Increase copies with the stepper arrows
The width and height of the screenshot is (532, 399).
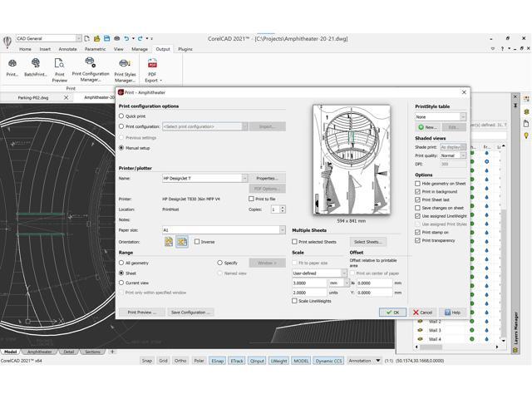point(283,207)
